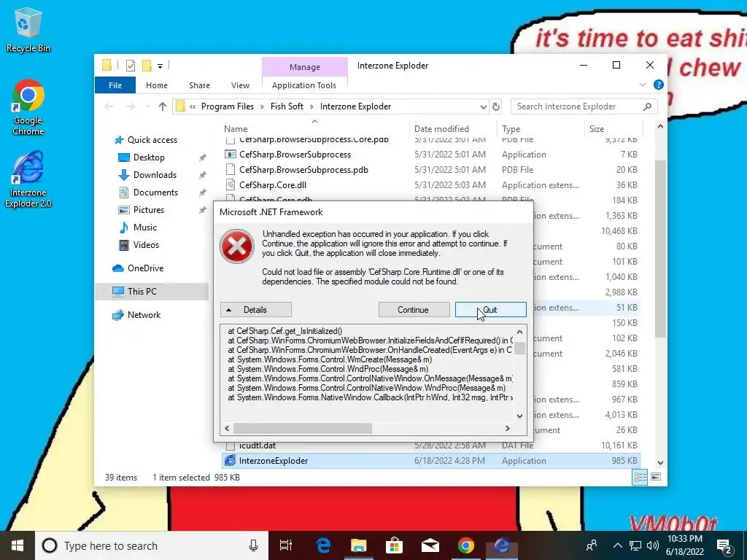Click the New folder quick access icon

[147, 66]
